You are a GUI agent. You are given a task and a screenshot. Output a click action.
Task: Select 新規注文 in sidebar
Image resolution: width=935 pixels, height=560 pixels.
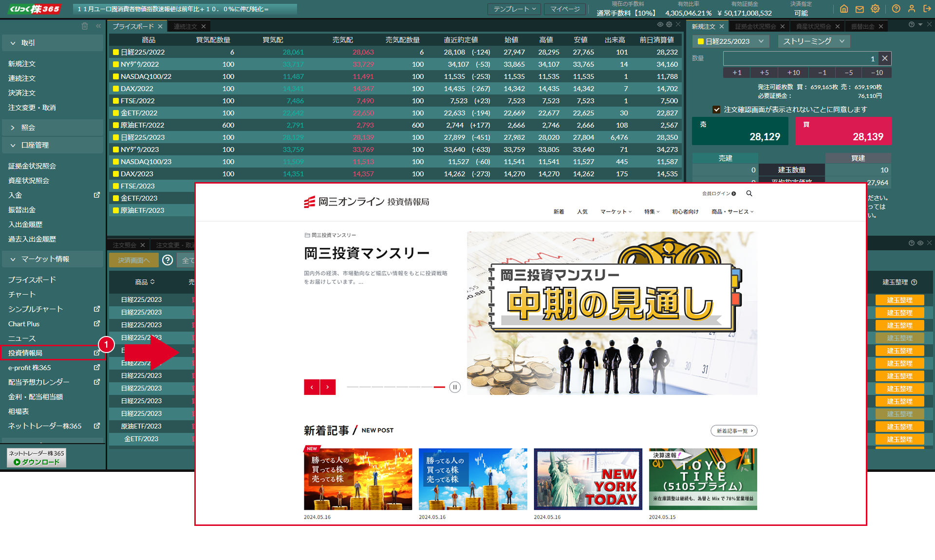coord(22,63)
